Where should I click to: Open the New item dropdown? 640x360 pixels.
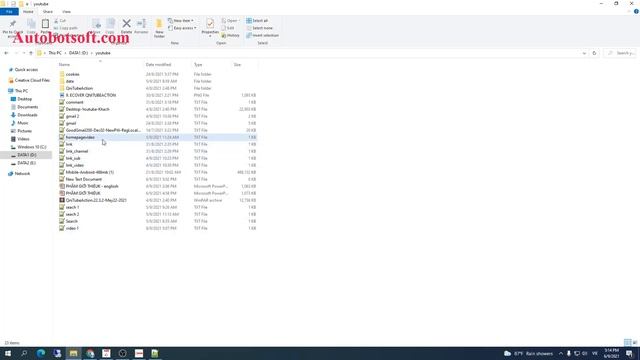tap(181, 20)
